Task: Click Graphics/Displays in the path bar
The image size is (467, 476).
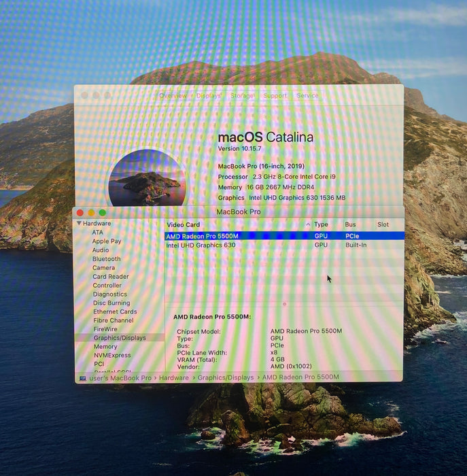Action: [x=226, y=377]
